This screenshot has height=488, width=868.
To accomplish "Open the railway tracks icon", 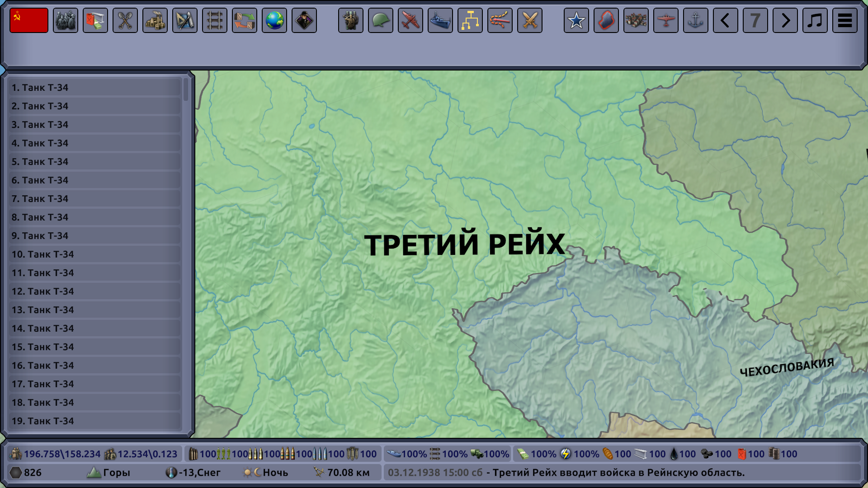I will 215,20.
